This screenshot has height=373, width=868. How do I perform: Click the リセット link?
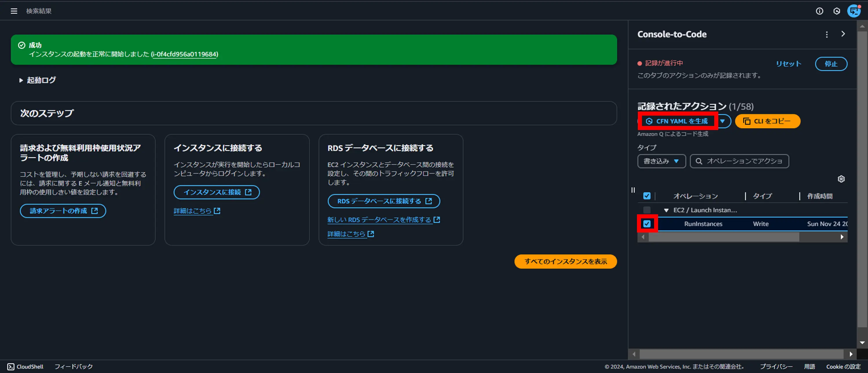[x=788, y=64]
